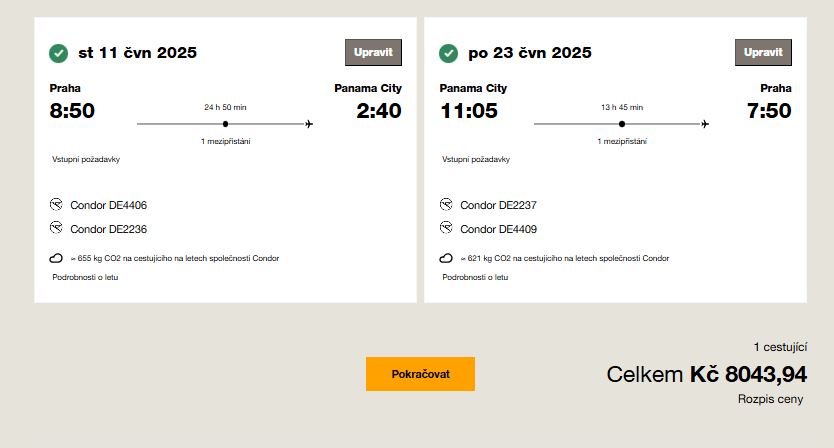This screenshot has width=834, height=448.
Task: Click Condor logo icon next to DE2237
Action: tap(446, 205)
